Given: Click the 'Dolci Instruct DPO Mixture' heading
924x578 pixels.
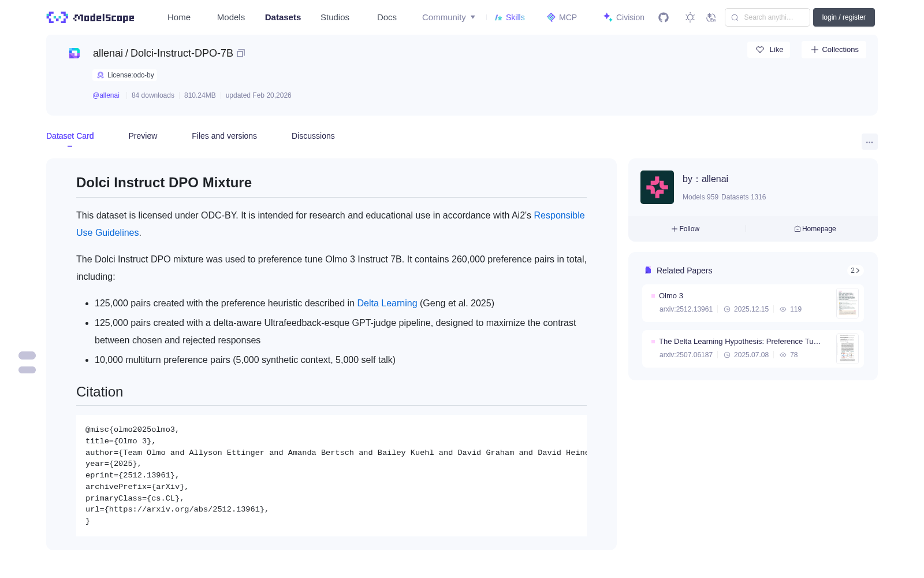Looking at the screenshot, I should [x=164, y=183].
